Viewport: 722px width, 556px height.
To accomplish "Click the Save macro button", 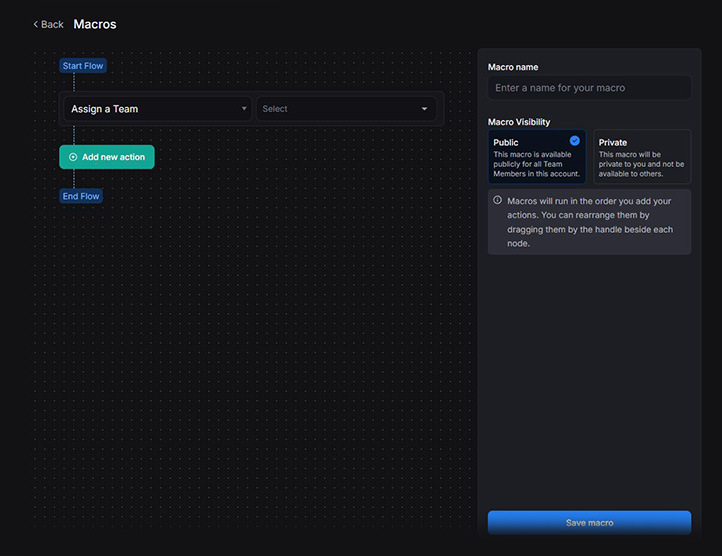I will 589,522.
